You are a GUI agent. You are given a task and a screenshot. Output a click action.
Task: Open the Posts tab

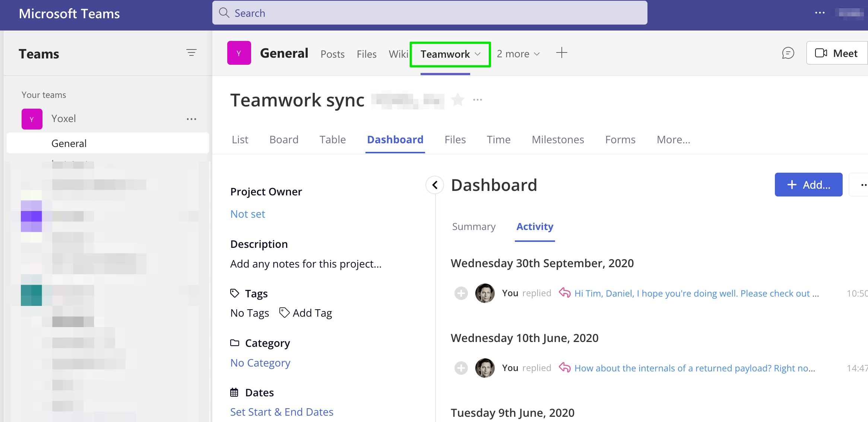coord(333,54)
